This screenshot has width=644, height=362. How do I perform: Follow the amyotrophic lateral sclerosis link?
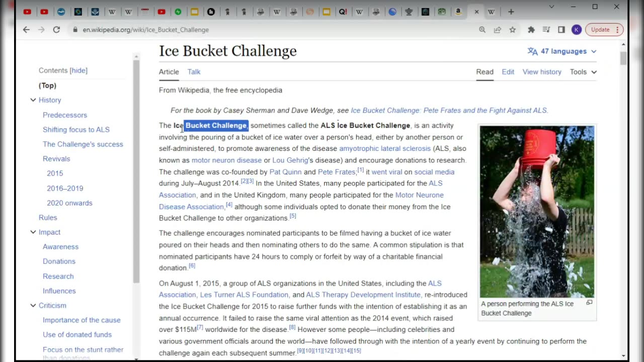click(x=385, y=149)
